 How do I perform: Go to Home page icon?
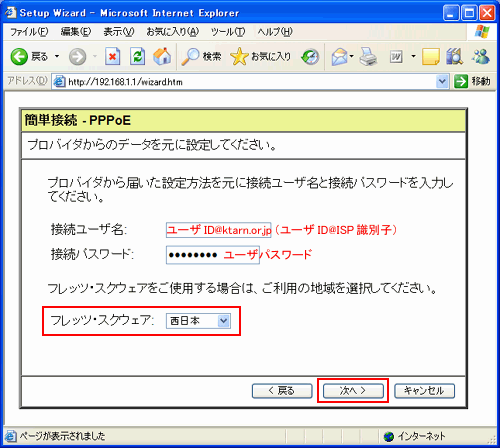point(162,56)
